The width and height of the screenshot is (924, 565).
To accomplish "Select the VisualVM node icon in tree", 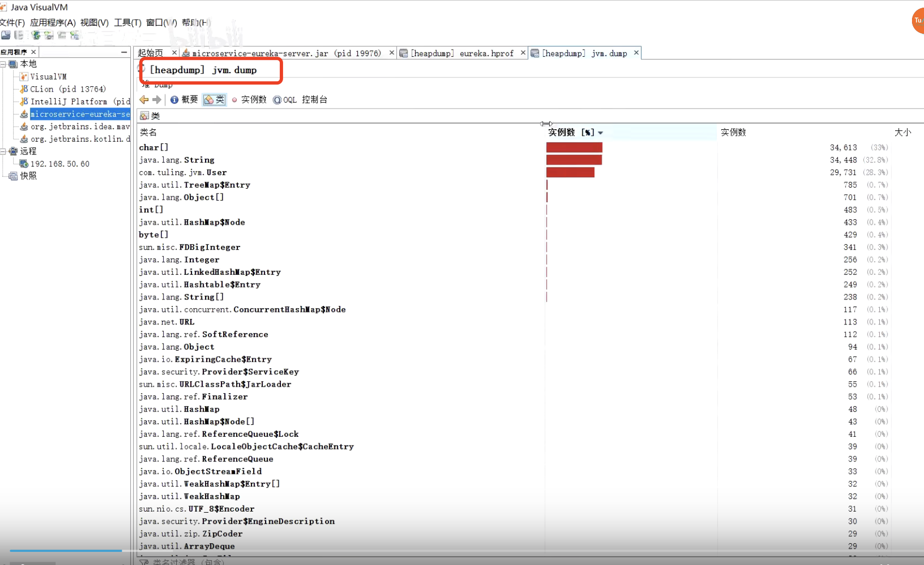I will click(23, 76).
